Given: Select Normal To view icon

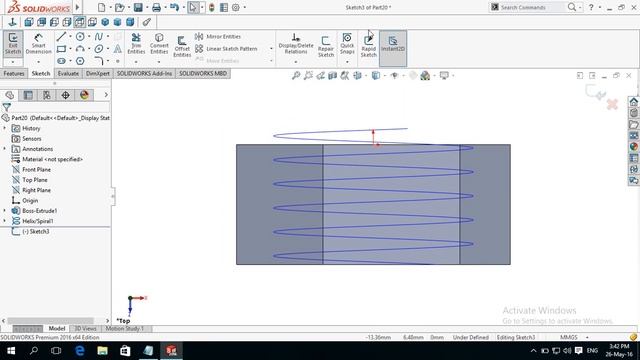Looking at the screenshot, I should tap(12, 22).
